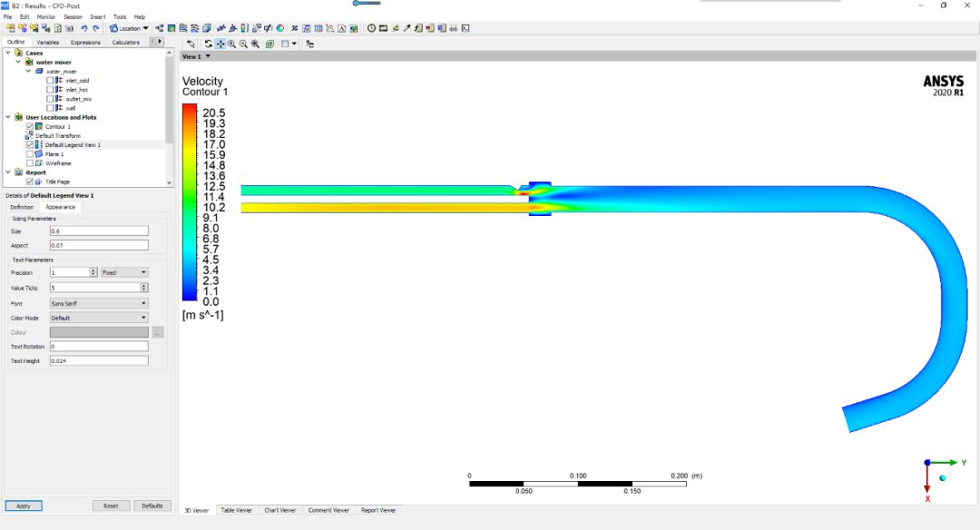Open the Chart Viewer tab
Viewport: 980px width, 530px height.
(x=280, y=510)
